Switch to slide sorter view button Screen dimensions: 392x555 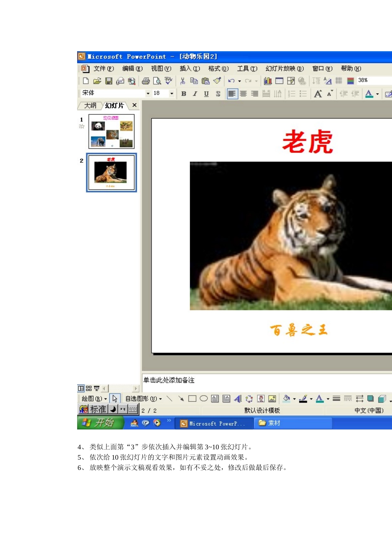coord(89,388)
